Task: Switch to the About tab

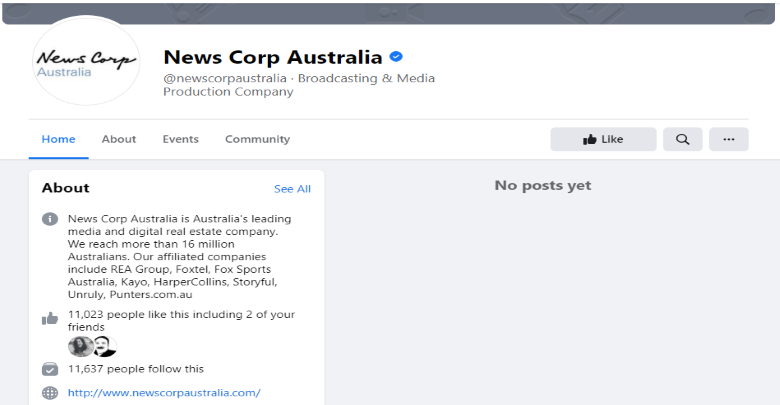Action: [x=119, y=139]
